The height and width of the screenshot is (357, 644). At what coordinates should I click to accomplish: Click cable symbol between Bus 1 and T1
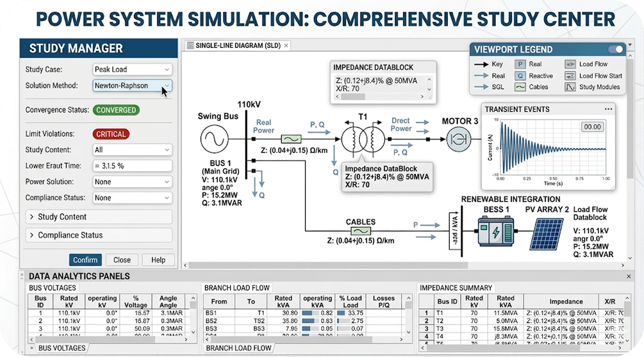pyautogui.click(x=291, y=140)
